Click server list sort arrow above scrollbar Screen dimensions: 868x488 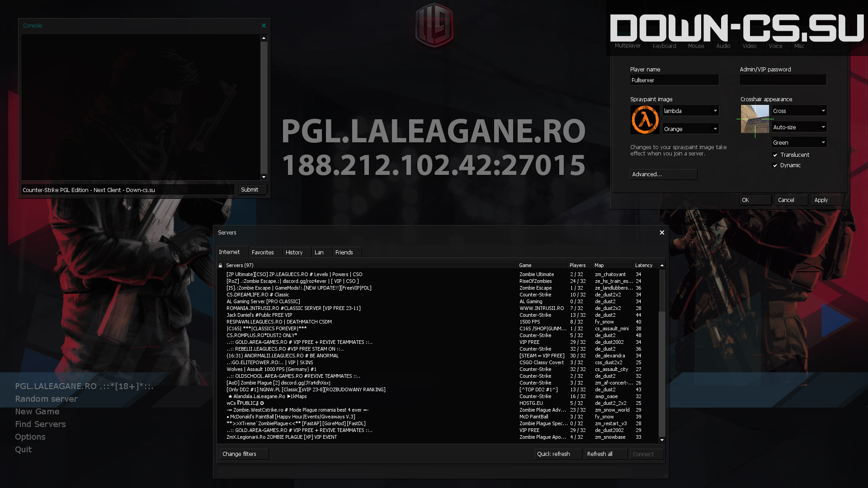[x=662, y=266]
